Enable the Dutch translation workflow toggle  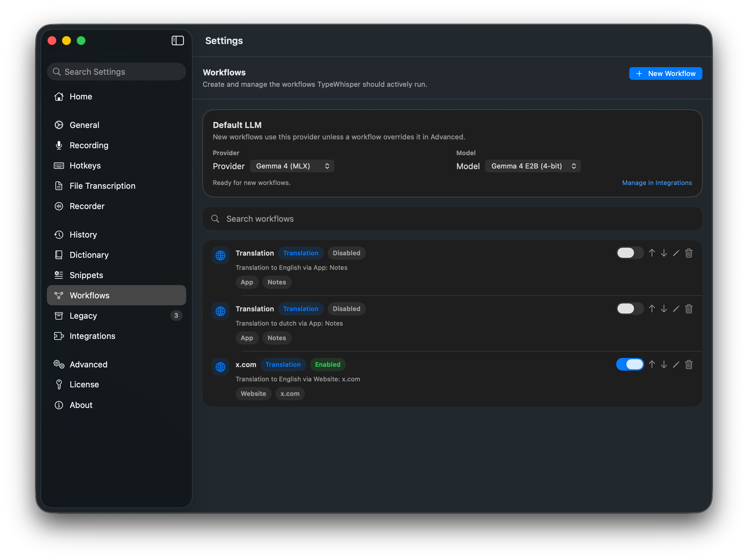click(630, 309)
